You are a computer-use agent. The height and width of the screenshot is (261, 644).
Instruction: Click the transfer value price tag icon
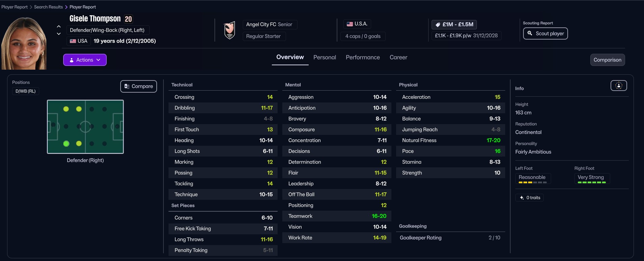(x=438, y=25)
